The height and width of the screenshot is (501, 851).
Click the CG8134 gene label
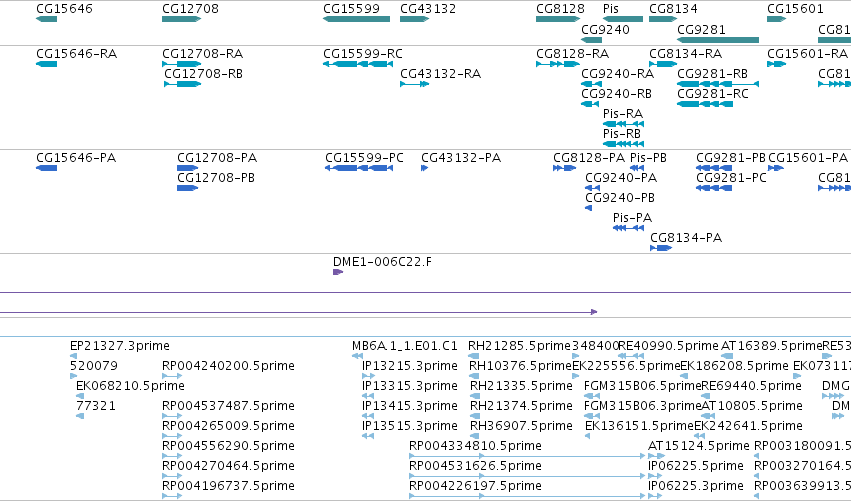pos(673,9)
